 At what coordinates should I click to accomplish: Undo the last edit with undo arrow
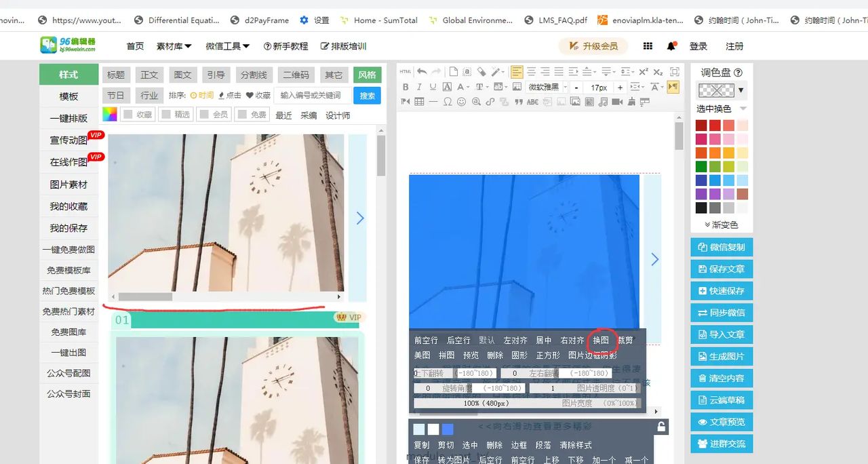tap(421, 71)
